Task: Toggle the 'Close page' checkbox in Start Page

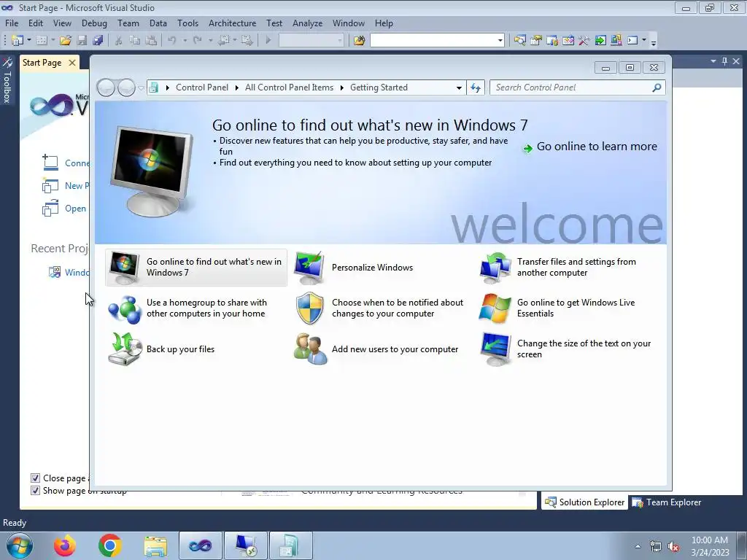Action: (35, 478)
